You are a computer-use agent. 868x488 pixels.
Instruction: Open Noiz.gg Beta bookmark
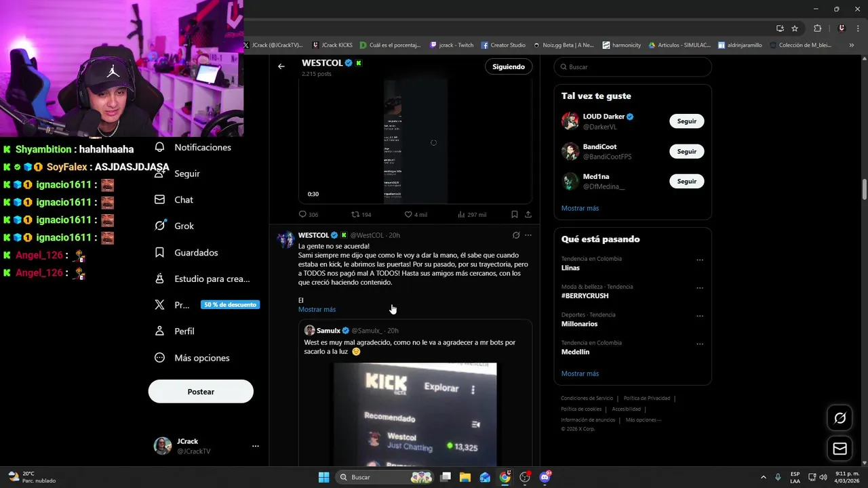[x=564, y=45]
